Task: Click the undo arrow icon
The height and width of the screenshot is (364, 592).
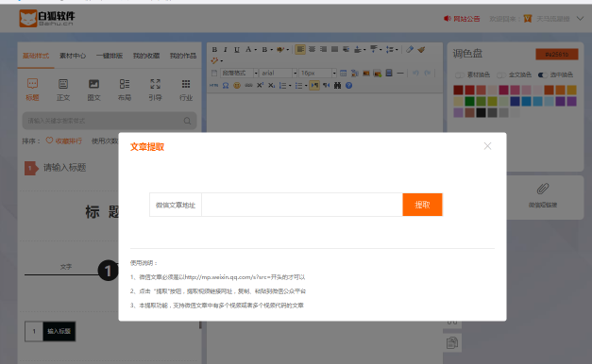Action: (415, 74)
